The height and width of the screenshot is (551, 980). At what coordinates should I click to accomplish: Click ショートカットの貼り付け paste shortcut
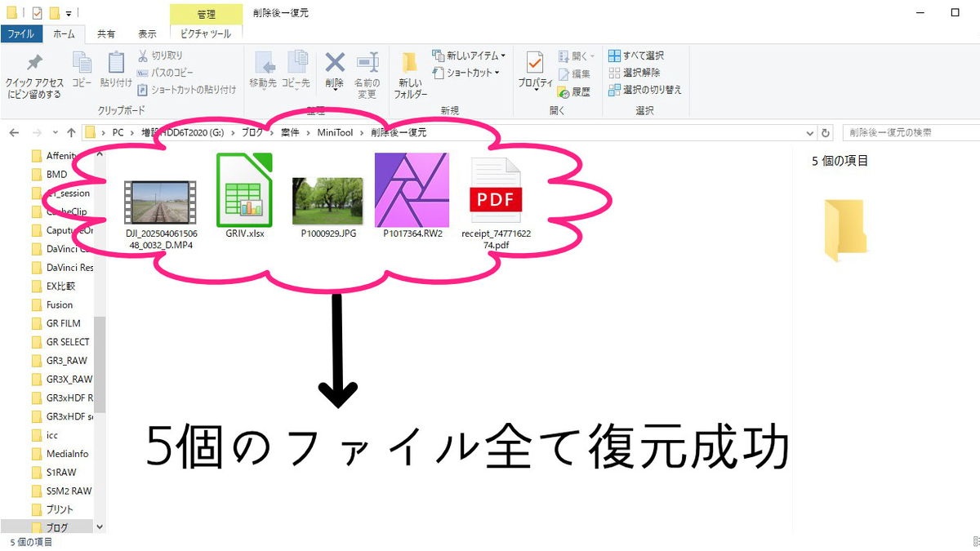click(187, 90)
